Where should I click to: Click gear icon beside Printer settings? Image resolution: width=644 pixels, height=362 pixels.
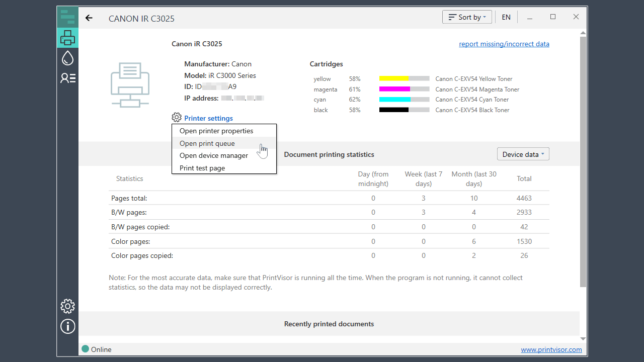(x=176, y=118)
